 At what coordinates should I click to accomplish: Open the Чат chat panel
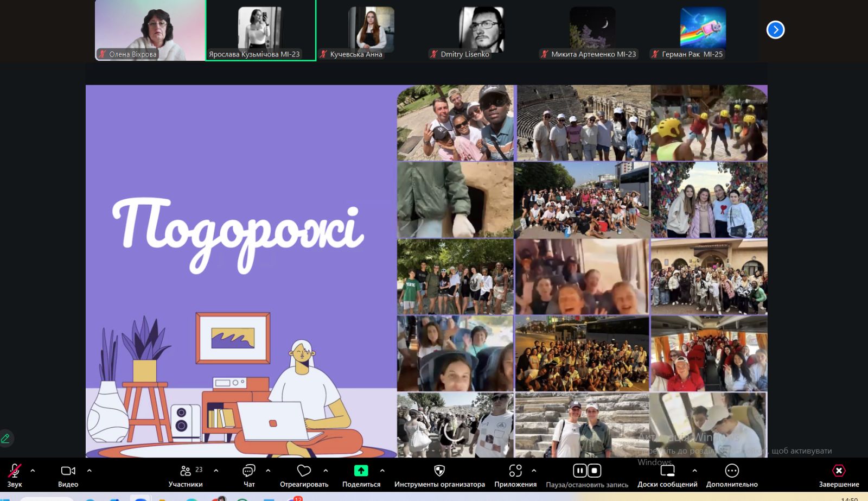(x=249, y=471)
